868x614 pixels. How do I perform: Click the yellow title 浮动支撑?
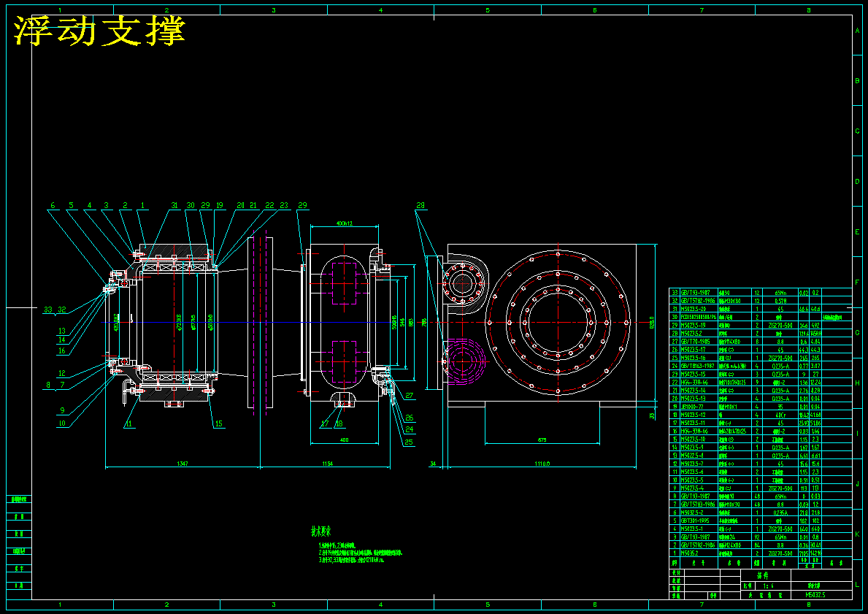pyautogui.click(x=99, y=31)
